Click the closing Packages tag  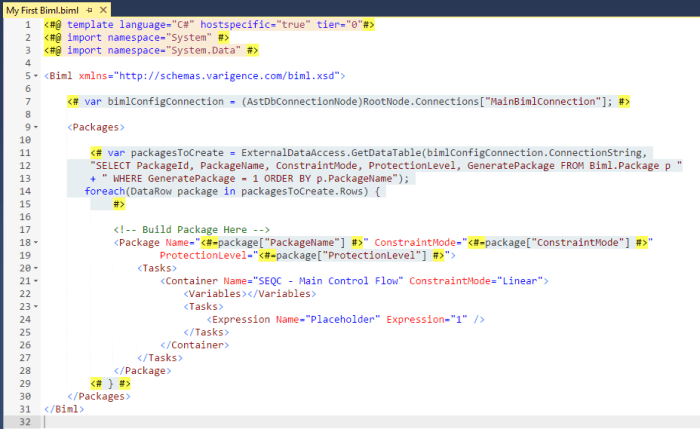click(x=99, y=396)
